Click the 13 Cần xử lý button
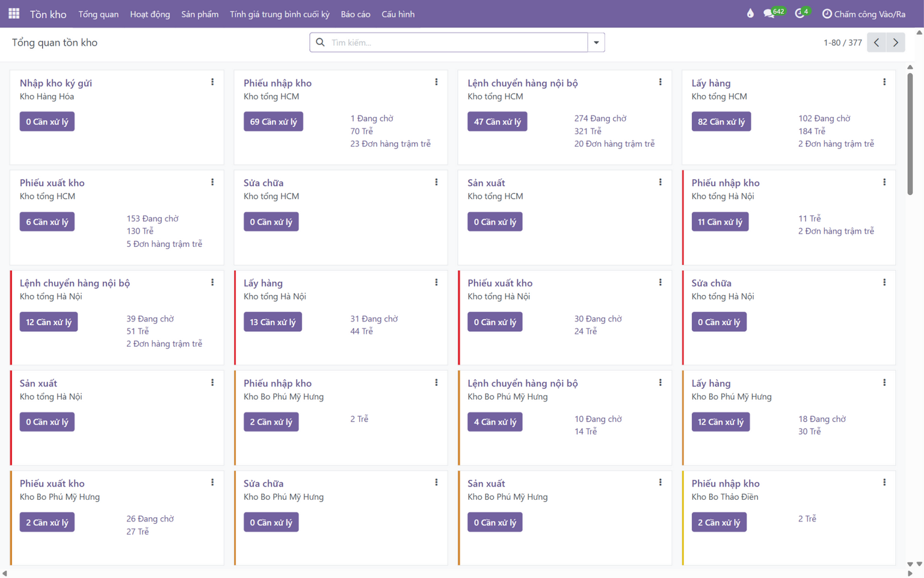This screenshot has width=924, height=578. (x=273, y=322)
